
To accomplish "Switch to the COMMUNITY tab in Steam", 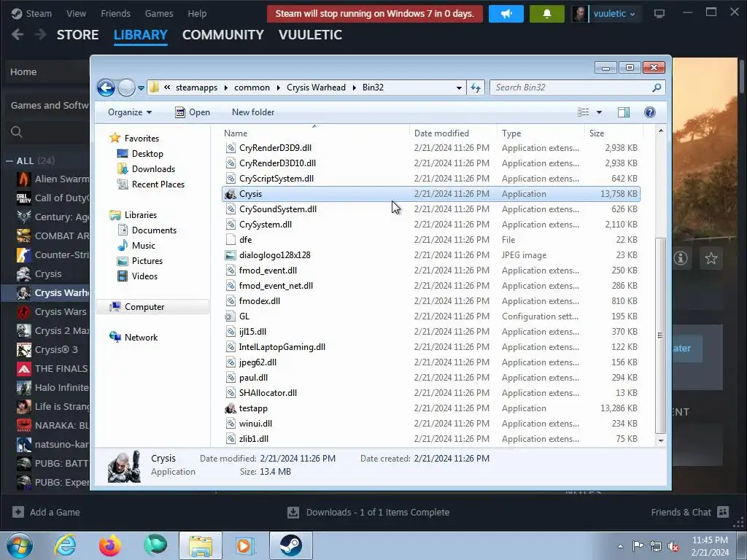I will (223, 35).
